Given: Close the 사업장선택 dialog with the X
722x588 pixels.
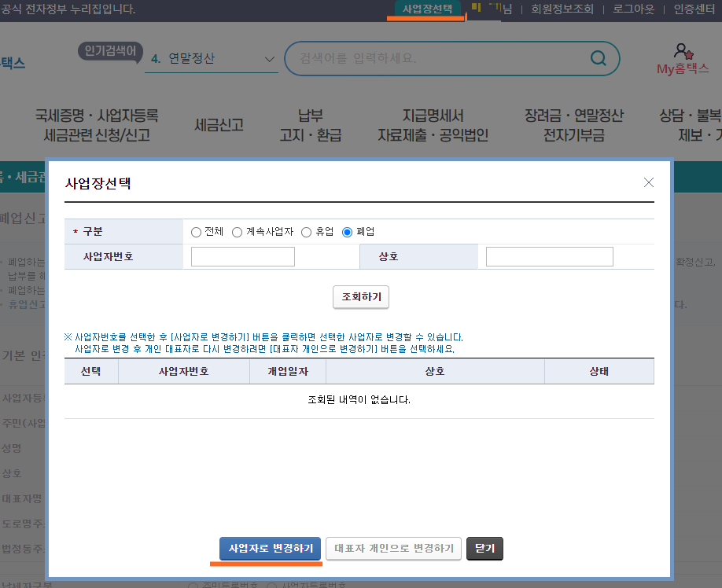Looking at the screenshot, I should [x=648, y=182].
